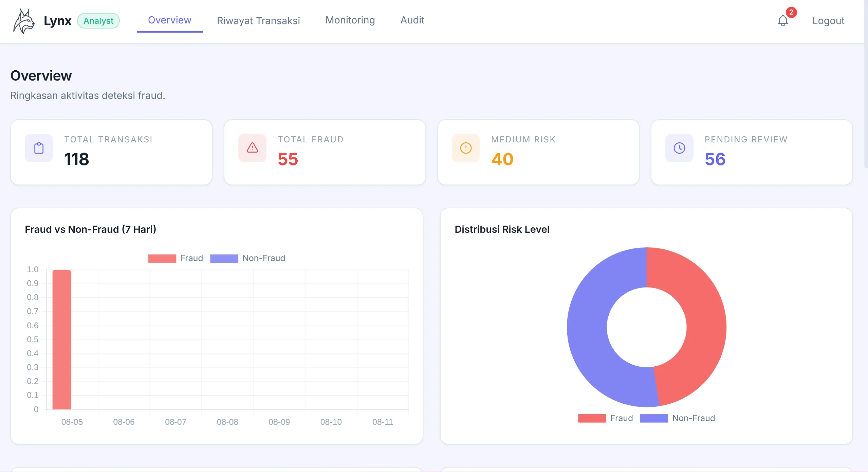The height and width of the screenshot is (472, 868).
Task: Toggle Non-Fraud series in bar chart legend
Action: point(247,258)
